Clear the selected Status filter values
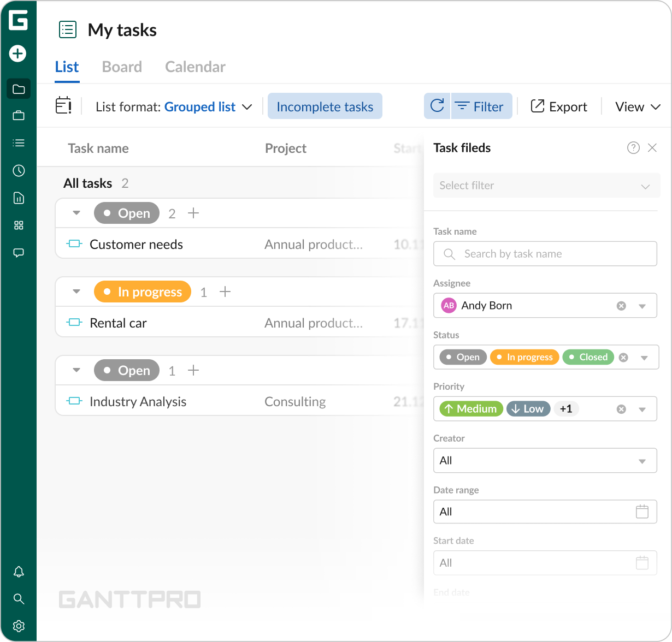The width and height of the screenshot is (672, 642). click(x=623, y=358)
